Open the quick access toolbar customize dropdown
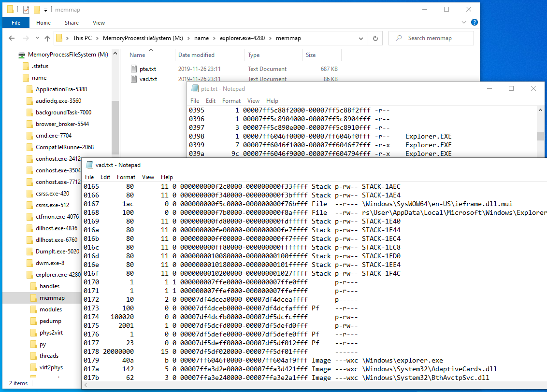547x392 pixels. (45, 10)
